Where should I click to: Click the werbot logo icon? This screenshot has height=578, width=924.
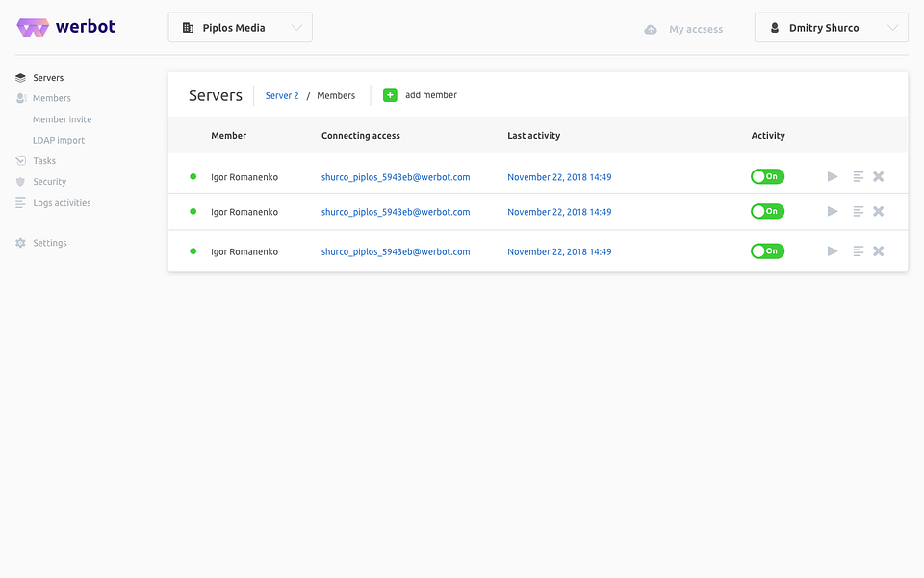point(32,28)
